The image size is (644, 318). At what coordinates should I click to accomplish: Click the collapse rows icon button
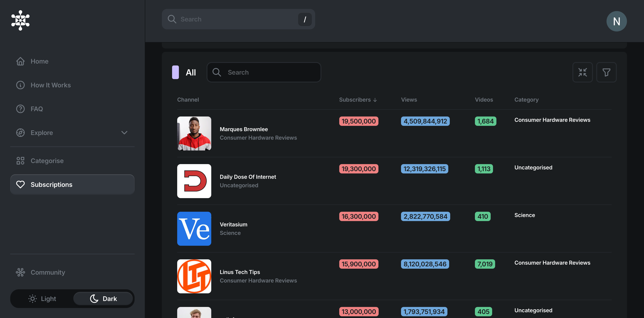[x=582, y=72]
